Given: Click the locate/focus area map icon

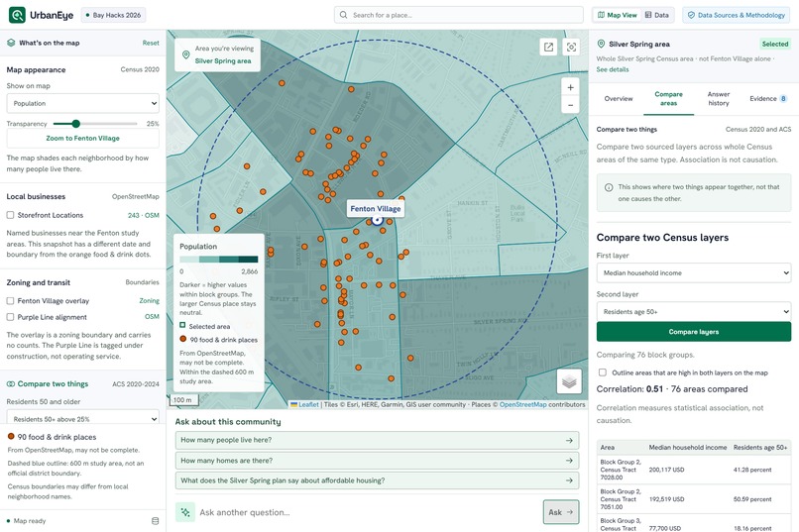Looking at the screenshot, I should (571, 47).
